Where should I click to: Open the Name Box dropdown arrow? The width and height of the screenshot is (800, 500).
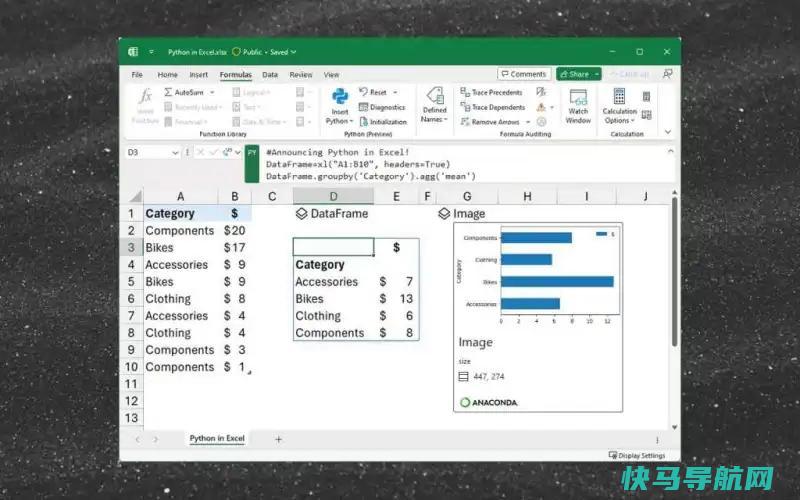click(175, 153)
